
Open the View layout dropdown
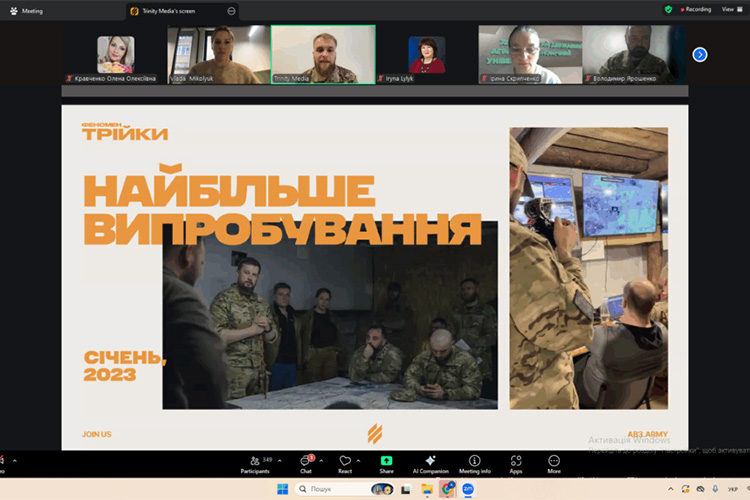point(730,9)
